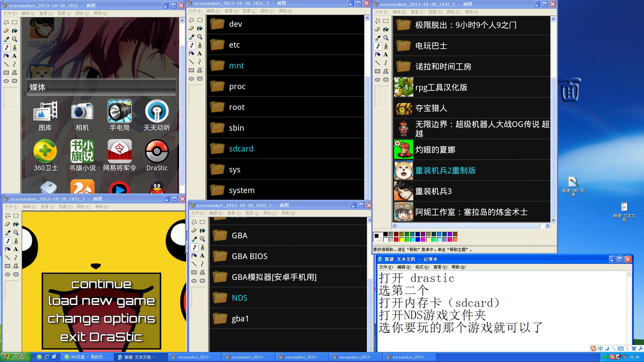644x362 pixels.
Task: Click Internet Explorer quick launch icon
Action: (47, 357)
